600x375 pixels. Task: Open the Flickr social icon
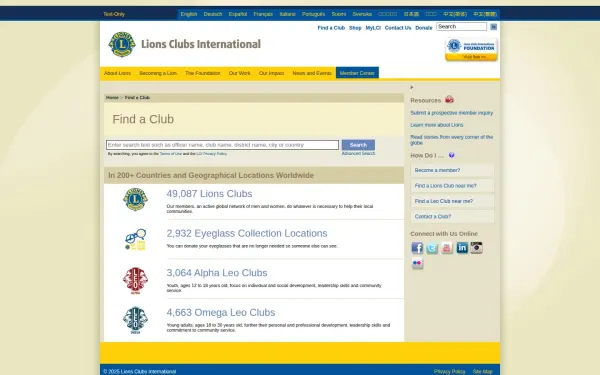pyautogui.click(x=417, y=263)
